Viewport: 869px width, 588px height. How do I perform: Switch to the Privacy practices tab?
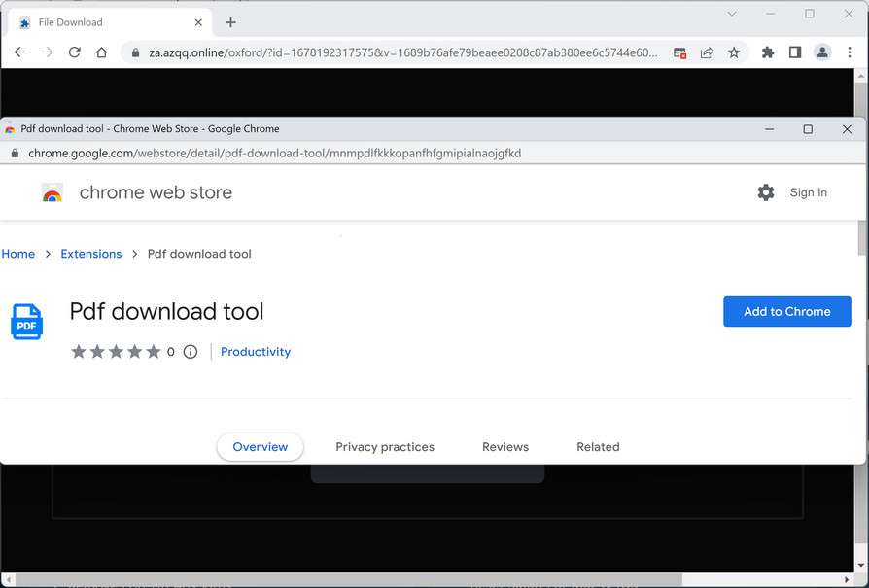click(385, 447)
